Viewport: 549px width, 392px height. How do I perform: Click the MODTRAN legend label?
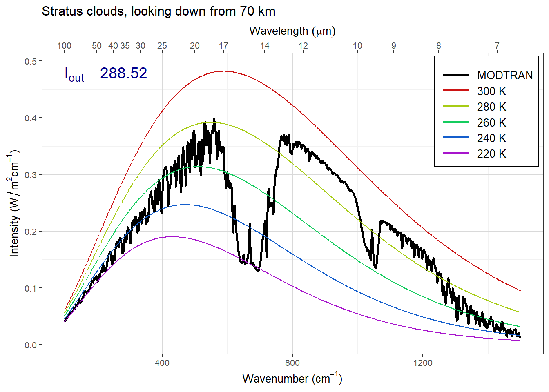[x=505, y=76]
